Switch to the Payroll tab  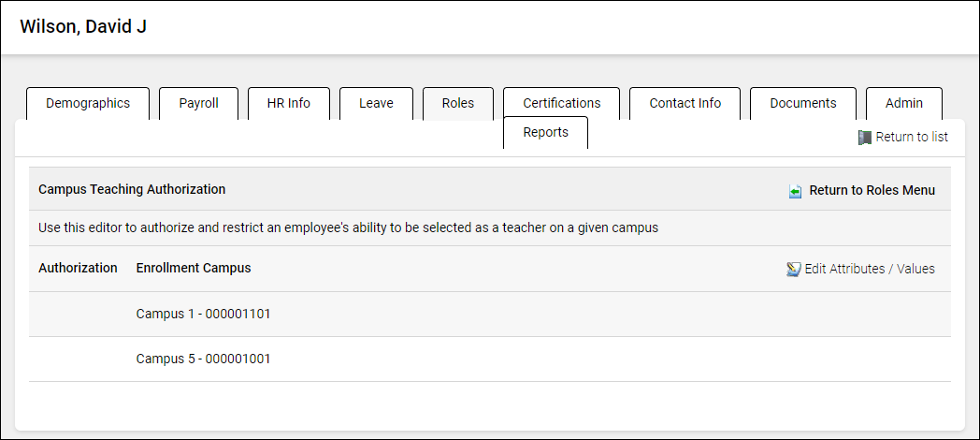(198, 103)
